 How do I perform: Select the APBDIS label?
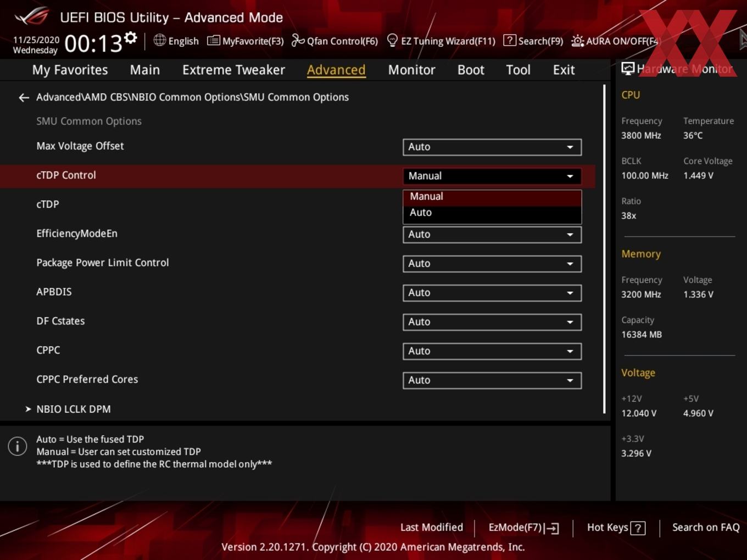(x=54, y=292)
